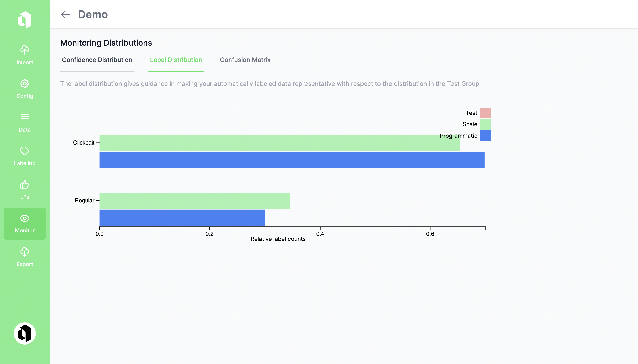Go to the Data page
This screenshot has width=638, height=364.
pyautogui.click(x=25, y=122)
